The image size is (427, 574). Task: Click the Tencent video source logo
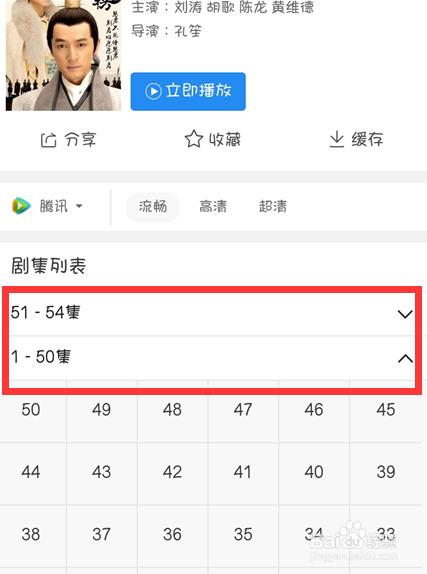22,206
